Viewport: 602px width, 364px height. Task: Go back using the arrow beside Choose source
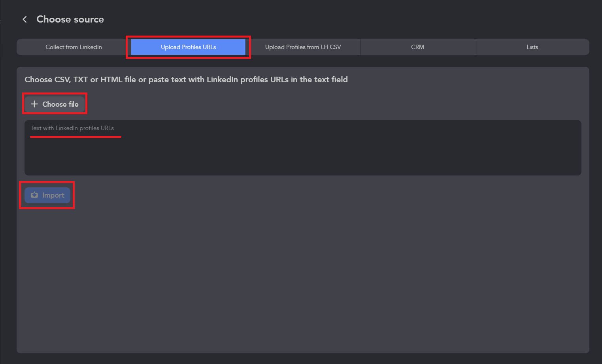pos(25,19)
